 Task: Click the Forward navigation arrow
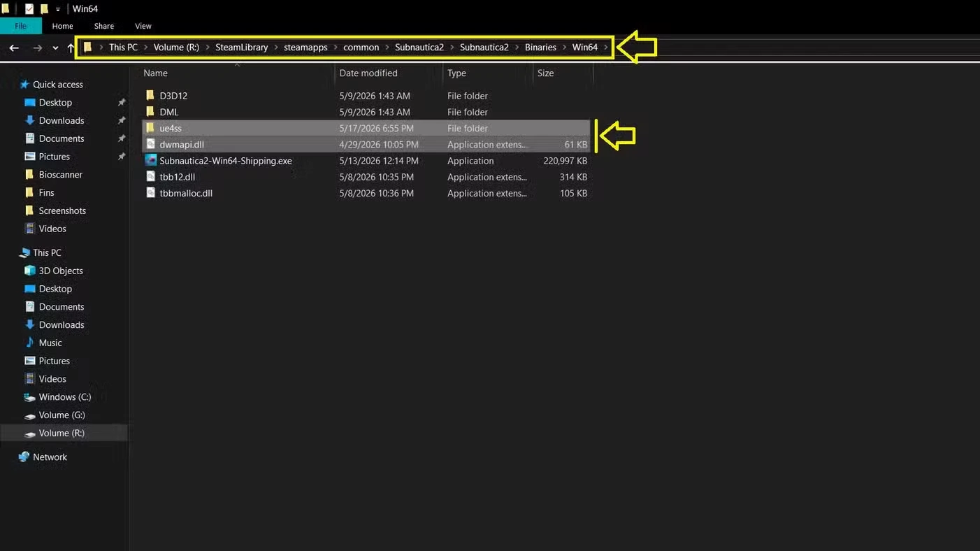(38, 48)
